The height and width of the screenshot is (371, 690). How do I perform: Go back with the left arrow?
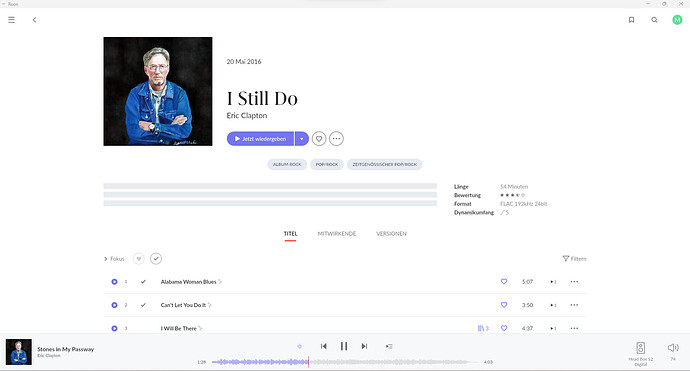pyautogui.click(x=34, y=20)
